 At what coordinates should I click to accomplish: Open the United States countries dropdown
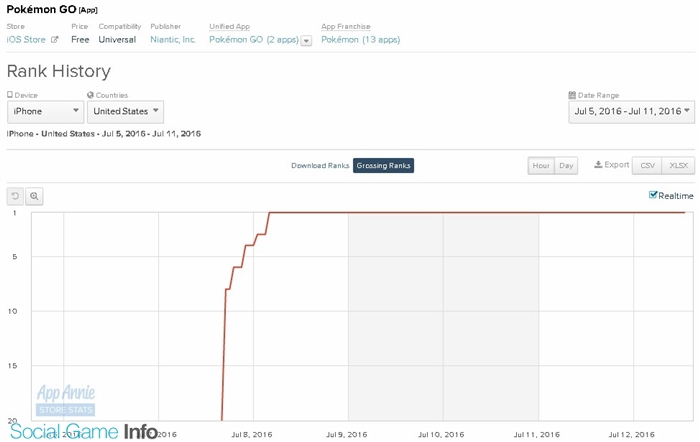[x=125, y=112]
